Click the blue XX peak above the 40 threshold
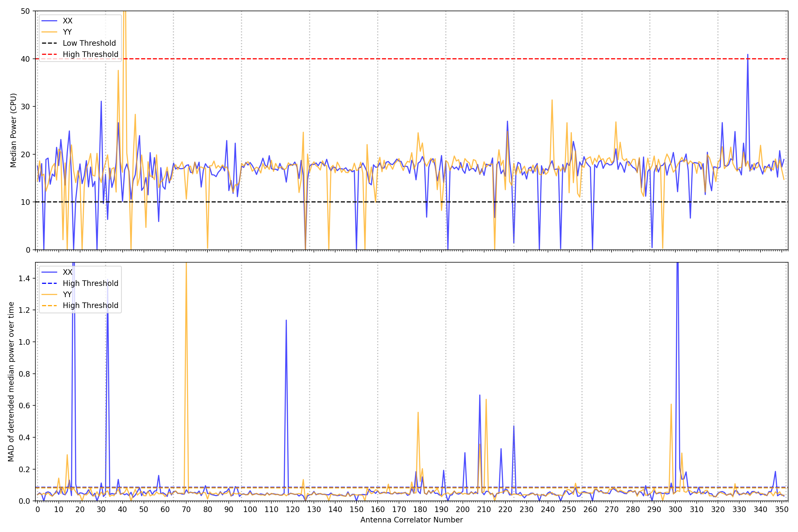 [747, 55]
